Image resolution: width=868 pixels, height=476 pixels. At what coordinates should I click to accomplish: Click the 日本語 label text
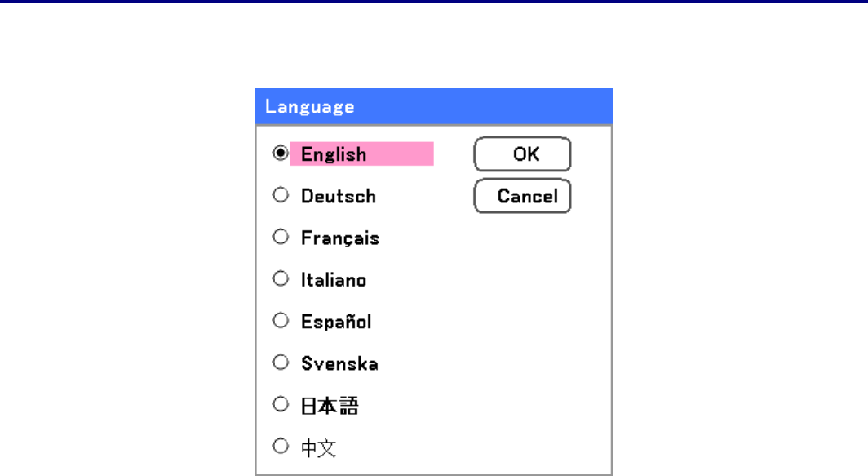(330, 405)
